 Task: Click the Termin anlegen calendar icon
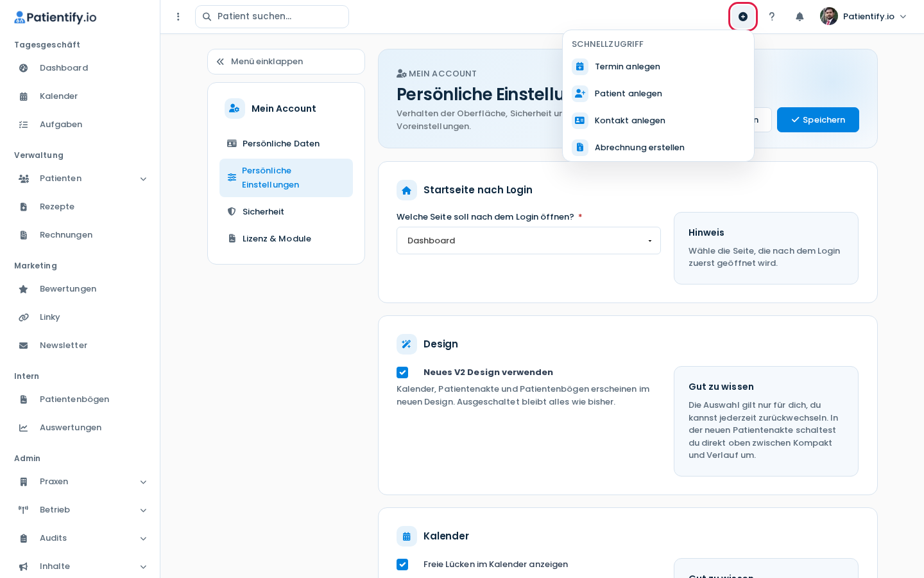580,67
